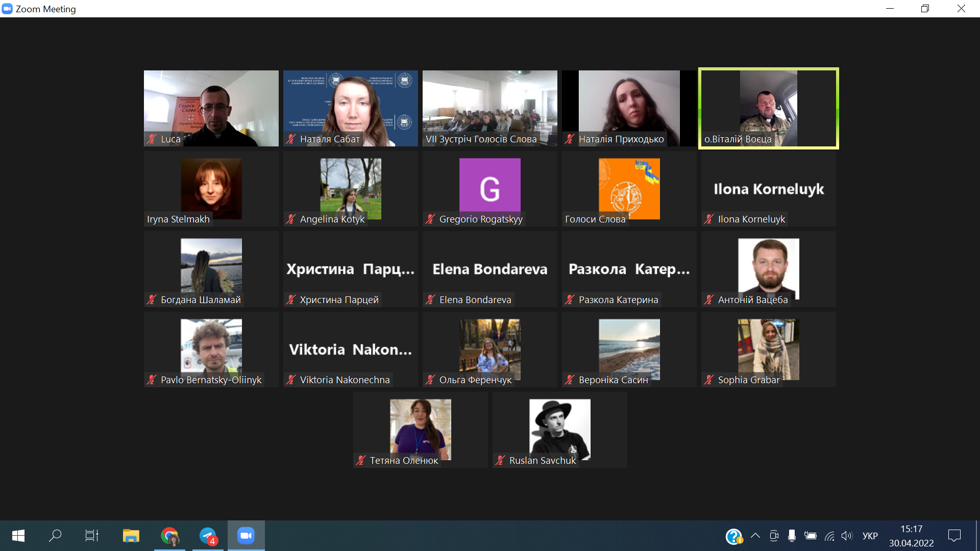The image size is (980, 551).
Task: Open the Windows Start menu
Action: point(18,536)
